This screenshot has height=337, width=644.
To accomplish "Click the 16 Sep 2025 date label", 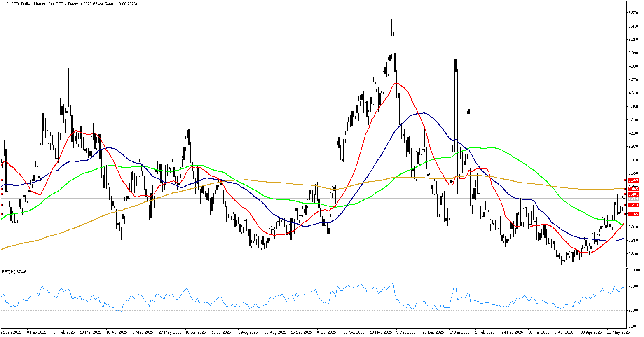I will click(302, 332).
